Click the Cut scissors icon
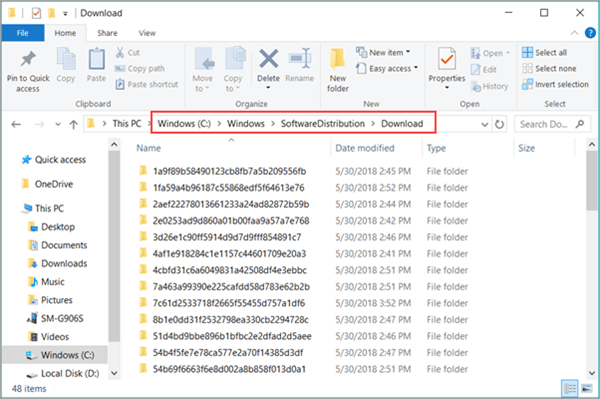Viewport: 600px width, 399px height. 120,52
